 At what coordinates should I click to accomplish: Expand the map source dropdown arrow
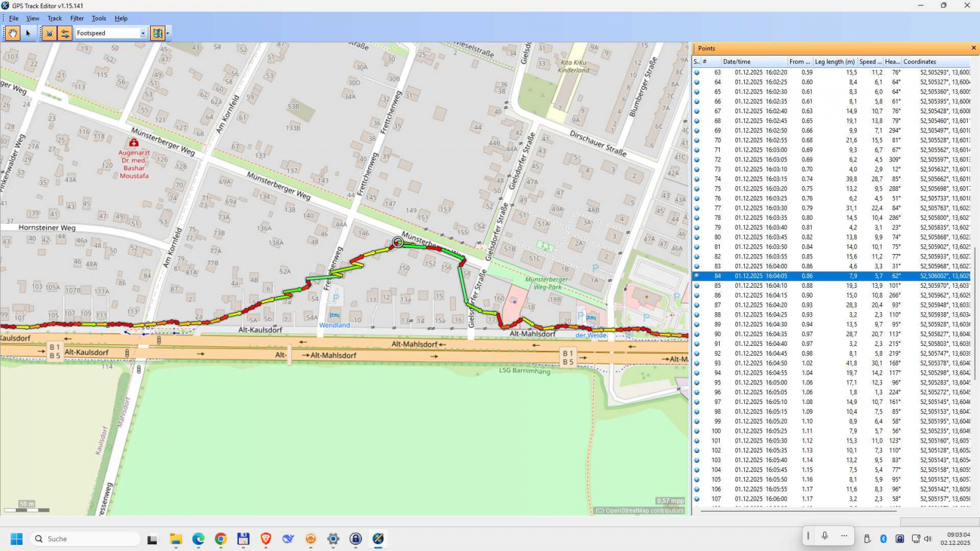click(168, 33)
